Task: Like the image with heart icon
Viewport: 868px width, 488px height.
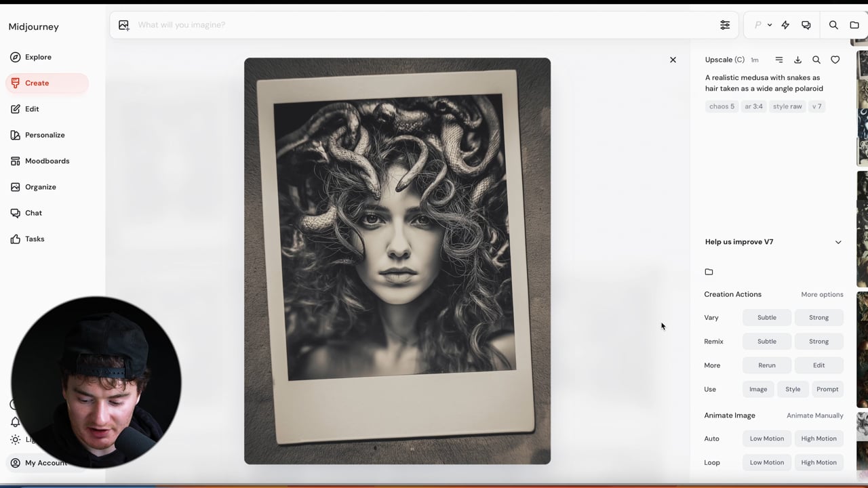Action: [835, 60]
